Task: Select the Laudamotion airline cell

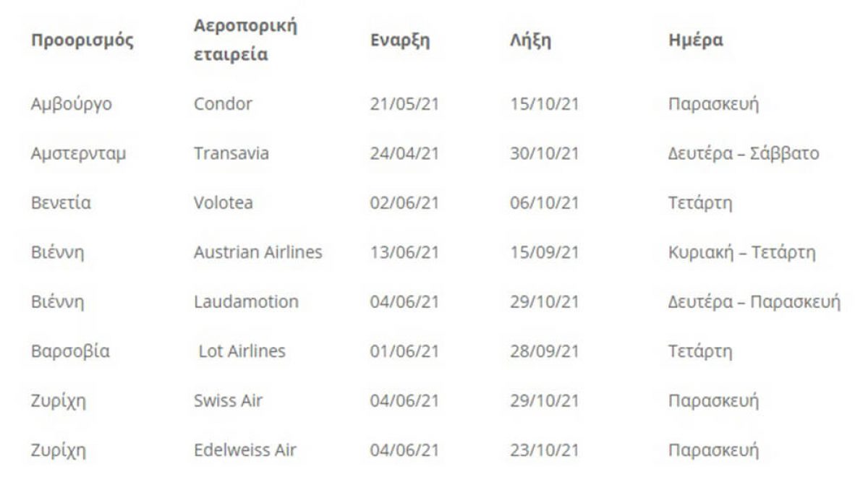Action: click(246, 301)
